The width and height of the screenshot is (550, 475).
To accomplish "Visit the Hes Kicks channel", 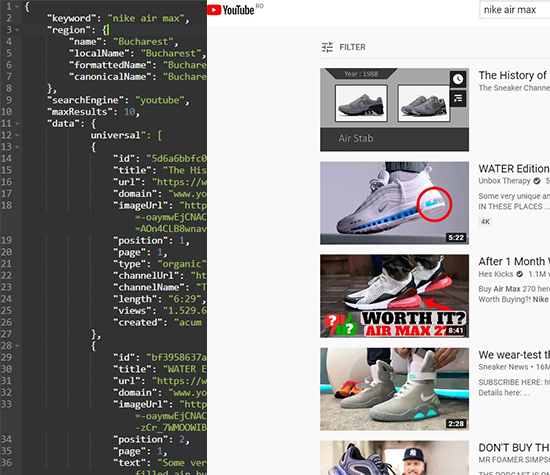I will [496, 274].
